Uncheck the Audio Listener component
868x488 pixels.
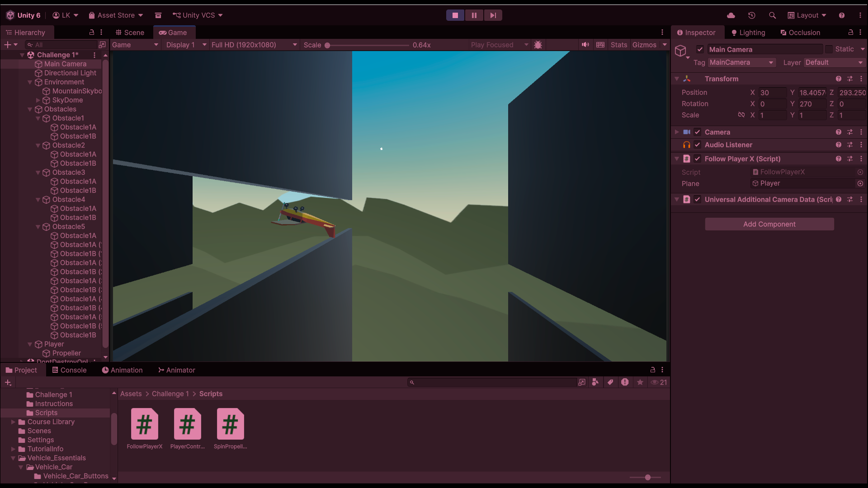click(x=698, y=145)
